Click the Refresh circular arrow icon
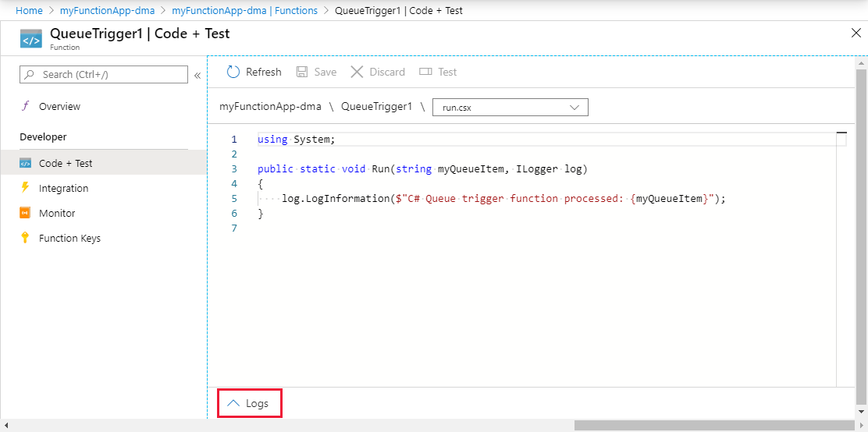Viewport: 868px width, 432px height. pos(233,72)
